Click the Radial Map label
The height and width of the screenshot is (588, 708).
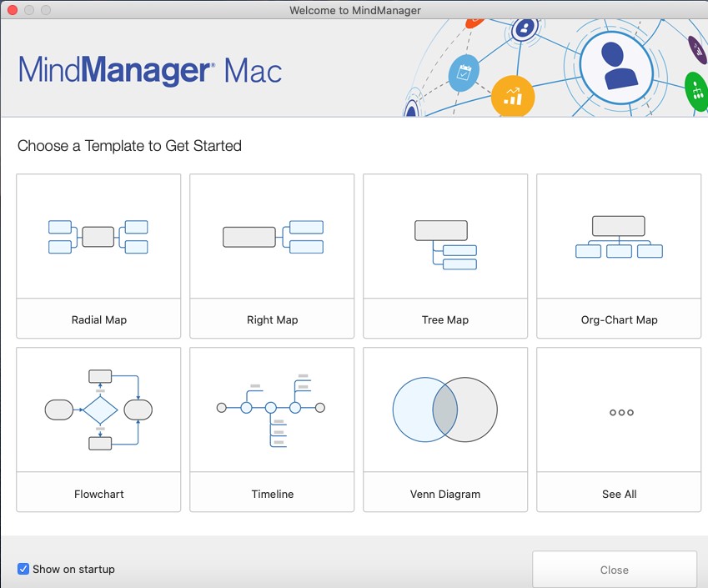(x=99, y=319)
